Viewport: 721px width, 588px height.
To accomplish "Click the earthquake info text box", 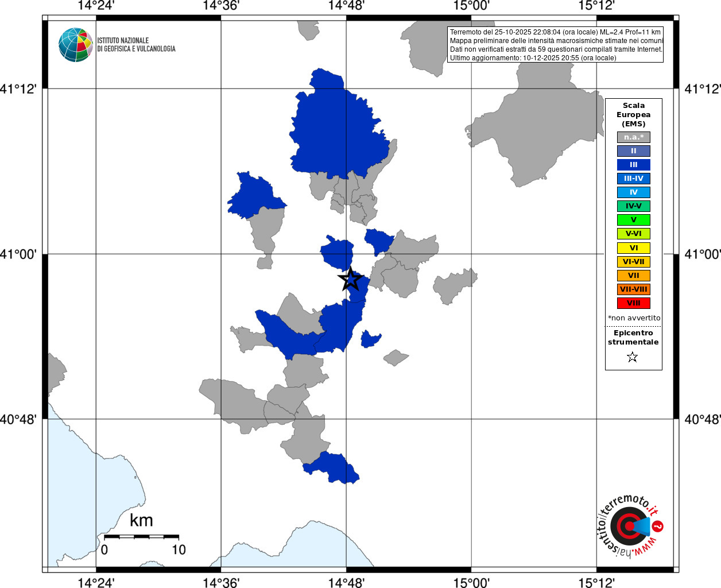I will 555,45.
